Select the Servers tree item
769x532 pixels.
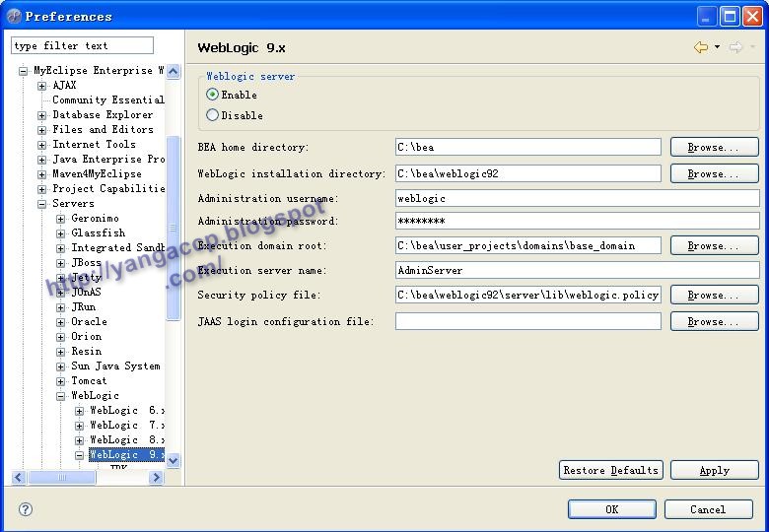[x=73, y=203]
